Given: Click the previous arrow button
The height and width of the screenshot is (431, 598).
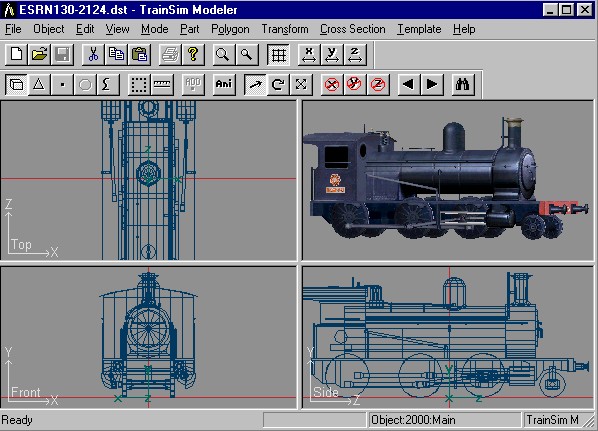Looking at the screenshot, I should (409, 84).
